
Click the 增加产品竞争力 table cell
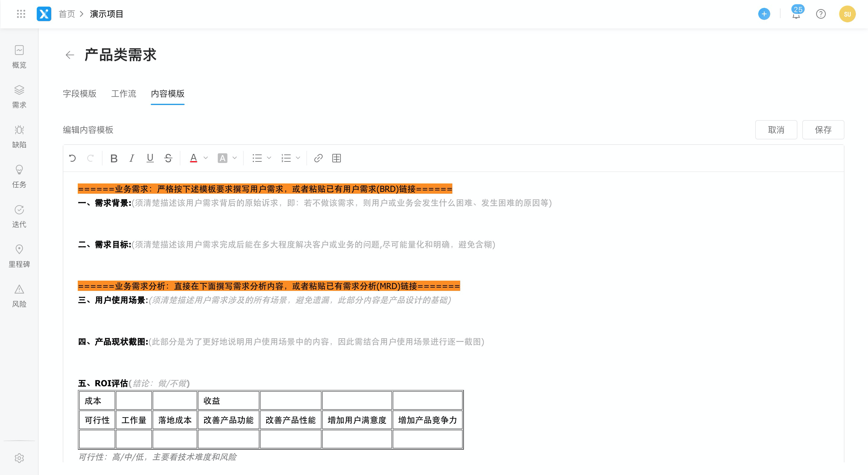tap(428, 420)
